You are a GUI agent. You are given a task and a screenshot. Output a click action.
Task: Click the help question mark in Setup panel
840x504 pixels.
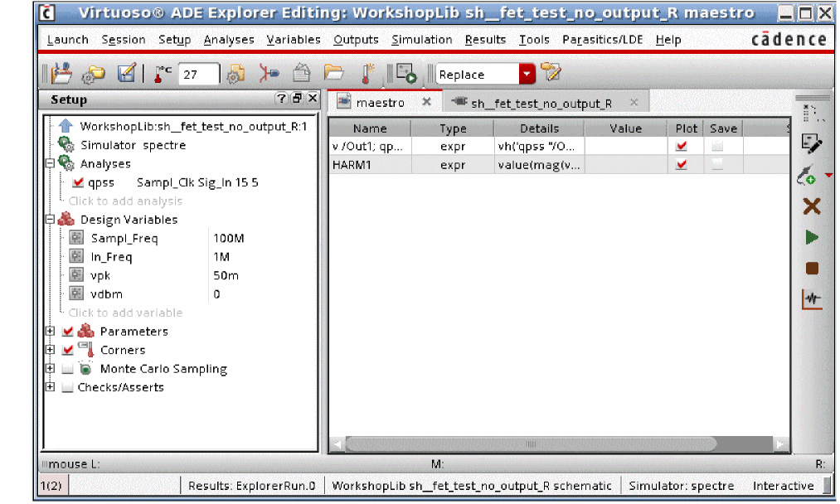281,98
